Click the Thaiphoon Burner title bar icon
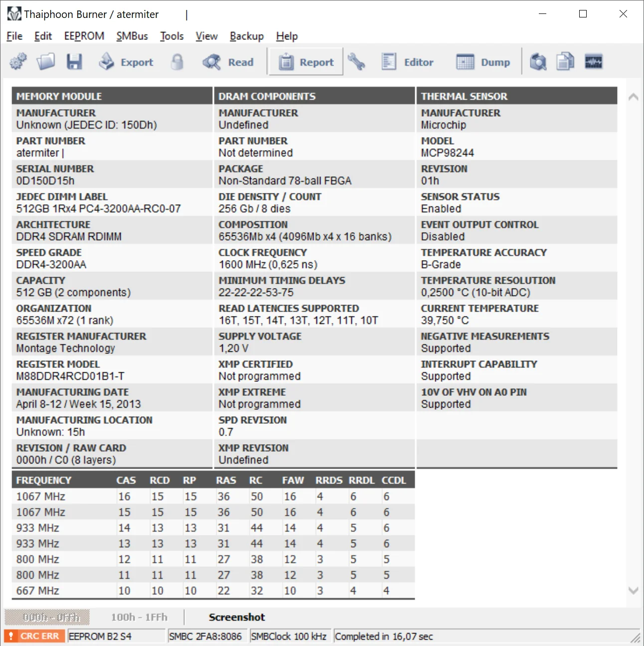 [x=14, y=14]
